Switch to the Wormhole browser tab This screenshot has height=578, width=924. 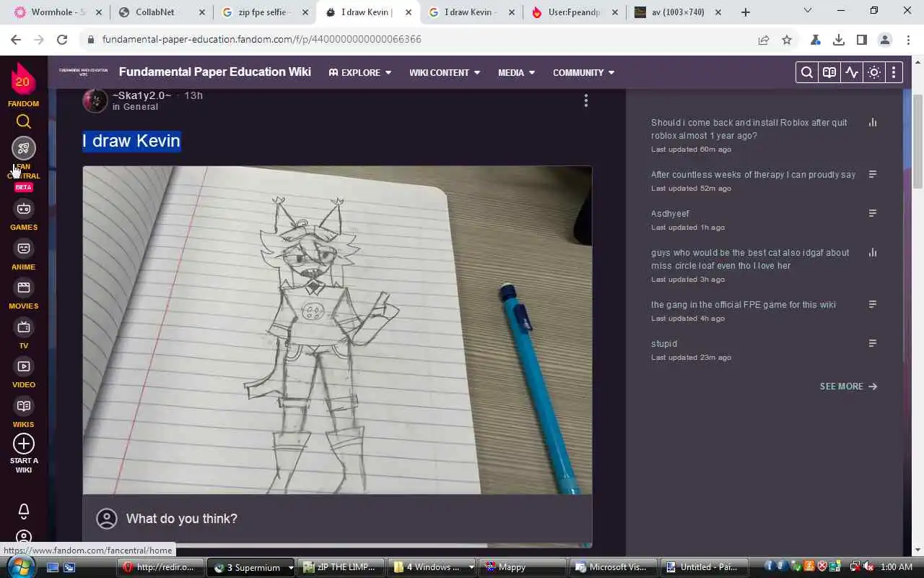pyautogui.click(x=56, y=12)
